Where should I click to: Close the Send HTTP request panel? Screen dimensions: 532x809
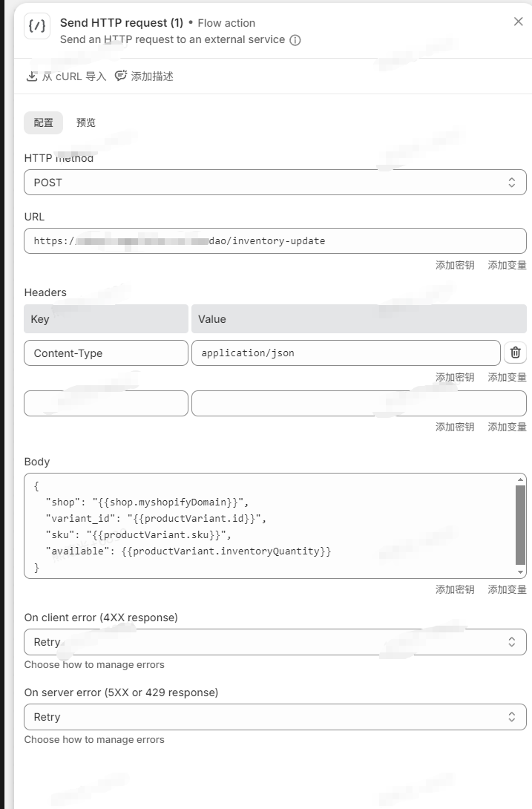tap(518, 22)
